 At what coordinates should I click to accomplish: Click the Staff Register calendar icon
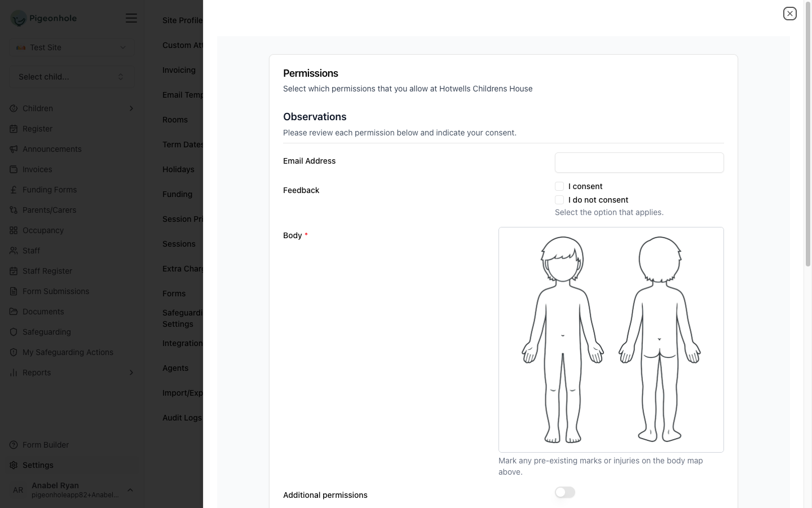click(x=14, y=271)
